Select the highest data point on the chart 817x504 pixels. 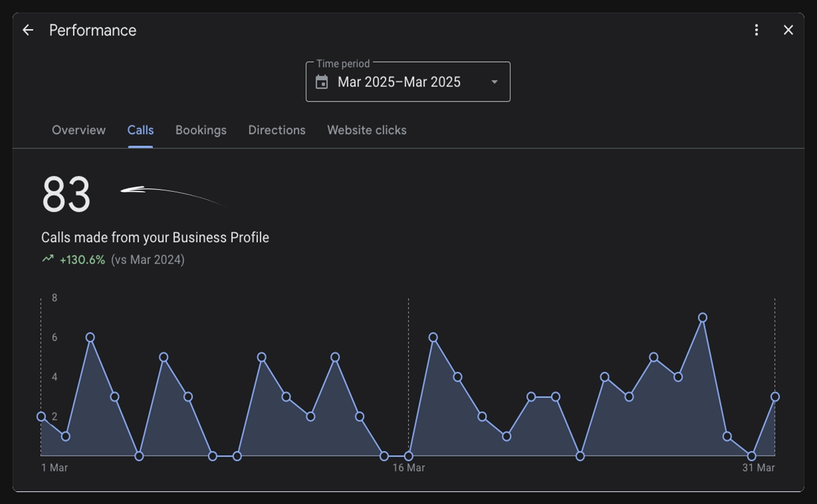tap(703, 318)
